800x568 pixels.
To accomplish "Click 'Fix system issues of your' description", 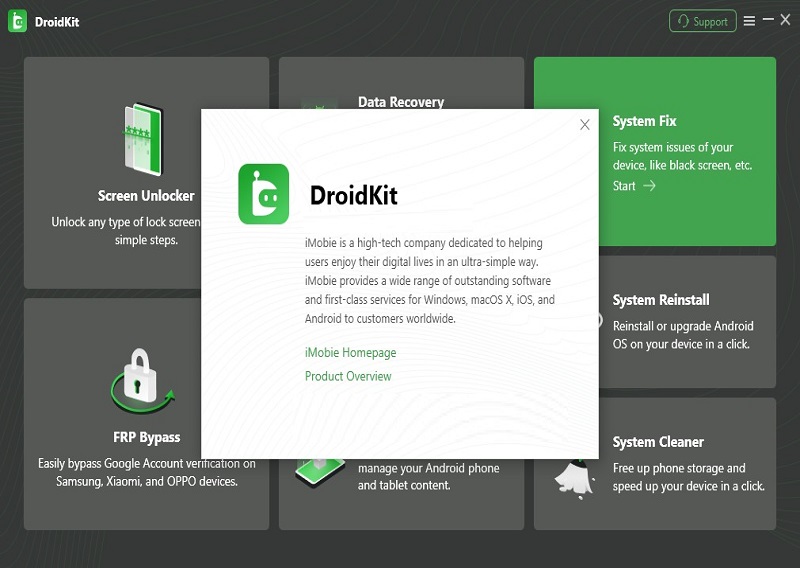I will pos(673,147).
